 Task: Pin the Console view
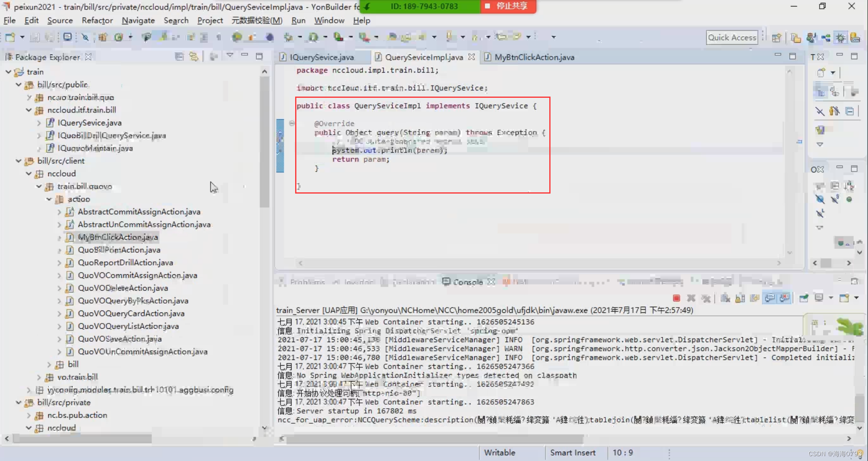pos(803,298)
